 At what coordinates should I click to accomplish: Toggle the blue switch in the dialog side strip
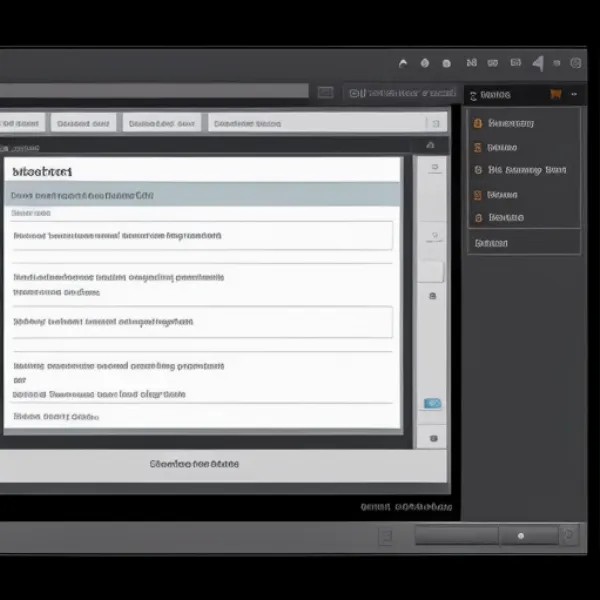pyautogui.click(x=432, y=403)
